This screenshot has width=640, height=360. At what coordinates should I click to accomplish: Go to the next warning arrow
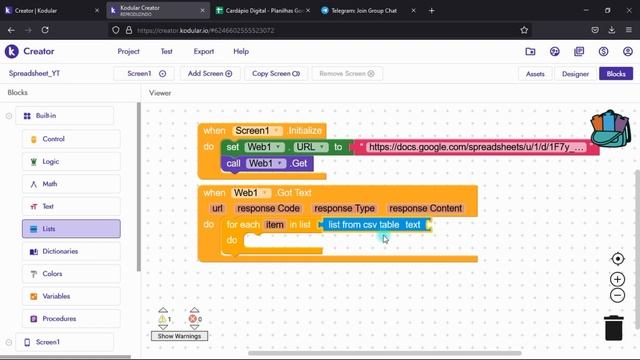163,327
